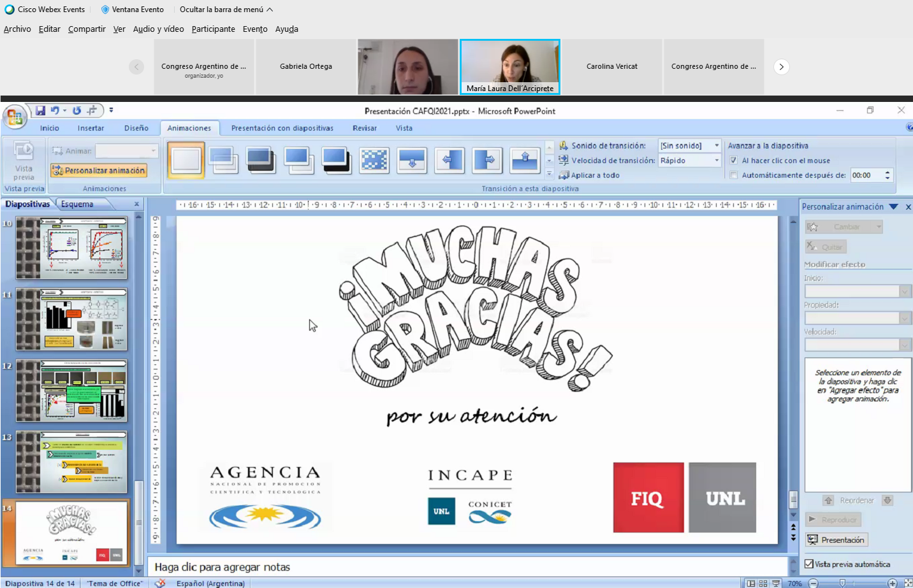Switch to slide sorter view icon
Image resolution: width=913 pixels, height=588 pixels.
click(x=763, y=583)
